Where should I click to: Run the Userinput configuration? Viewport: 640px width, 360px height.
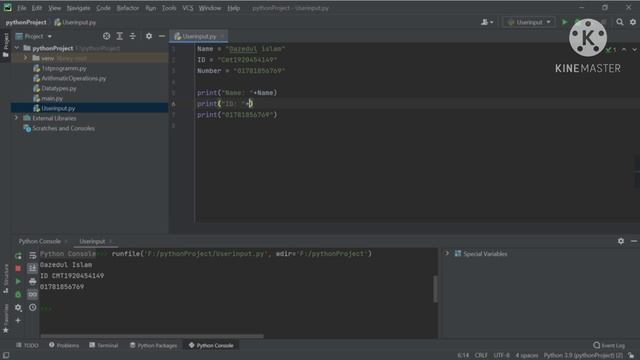coord(564,22)
